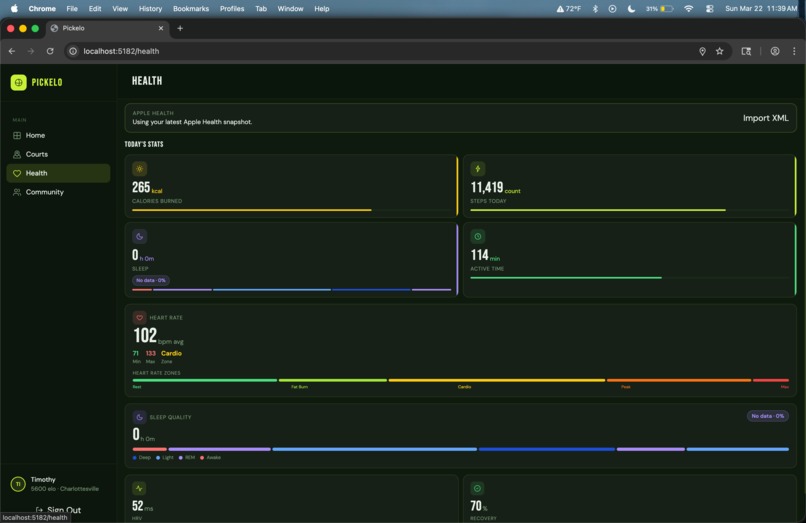The width and height of the screenshot is (806, 523).
Task: Click the sleep card moon icon
Action: (x=139, y=237)
